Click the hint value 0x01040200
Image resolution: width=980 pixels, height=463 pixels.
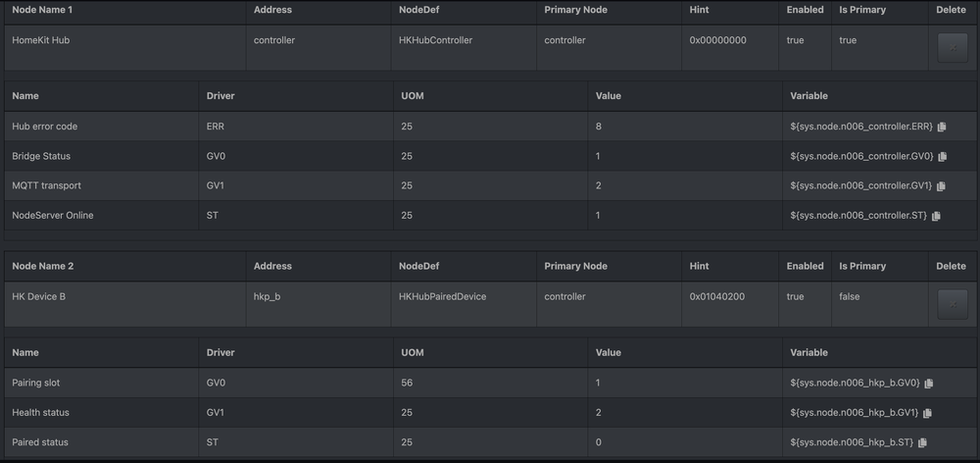[x=717, y=296]
